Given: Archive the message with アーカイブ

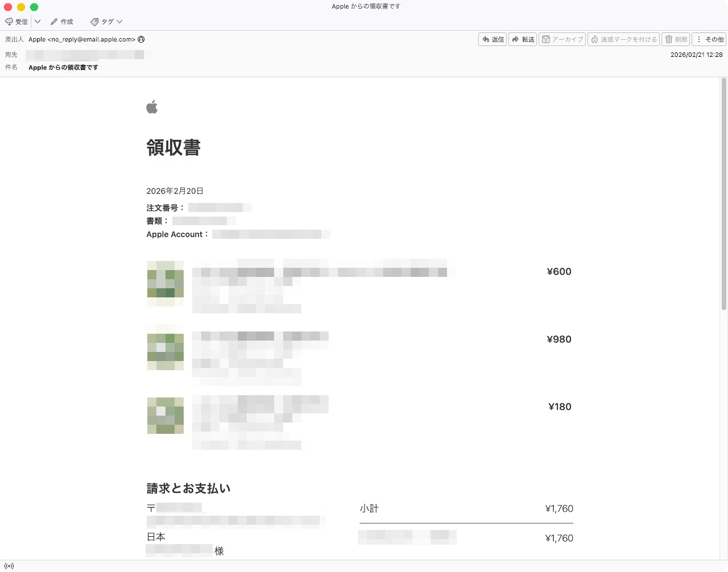Looking at the screenshot, I should 562,39.
